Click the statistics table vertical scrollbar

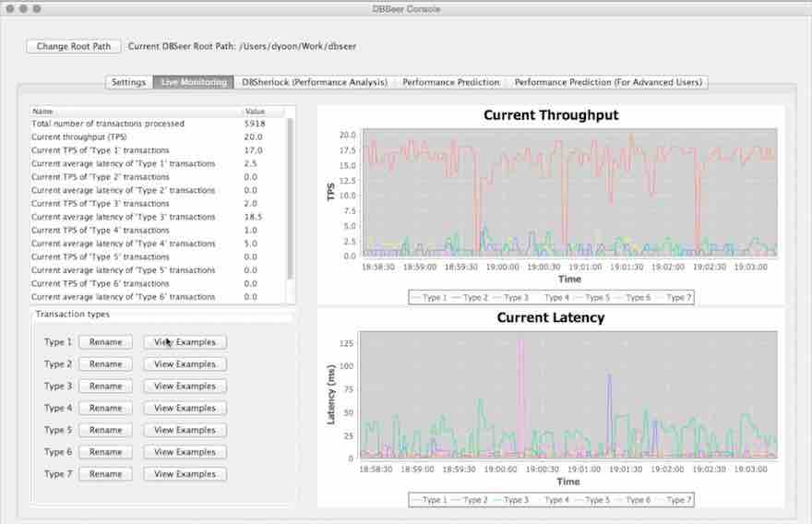point(291,203)
